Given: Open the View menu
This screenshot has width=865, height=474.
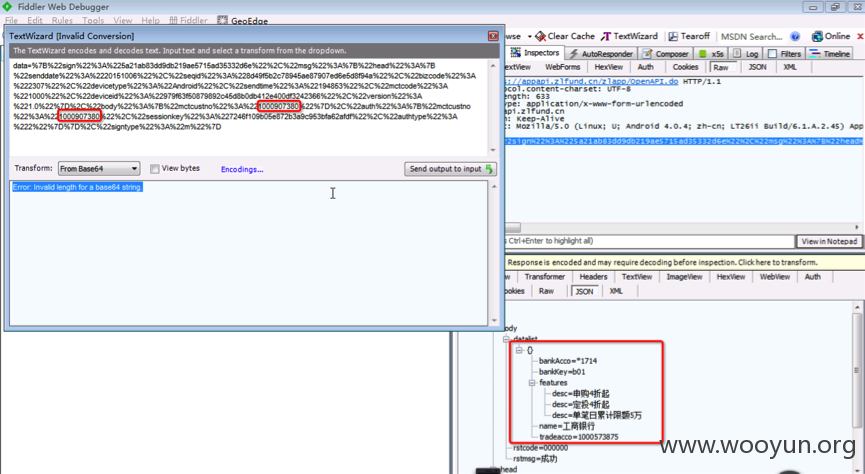Looking at the screenshot, I should (122, 20).
